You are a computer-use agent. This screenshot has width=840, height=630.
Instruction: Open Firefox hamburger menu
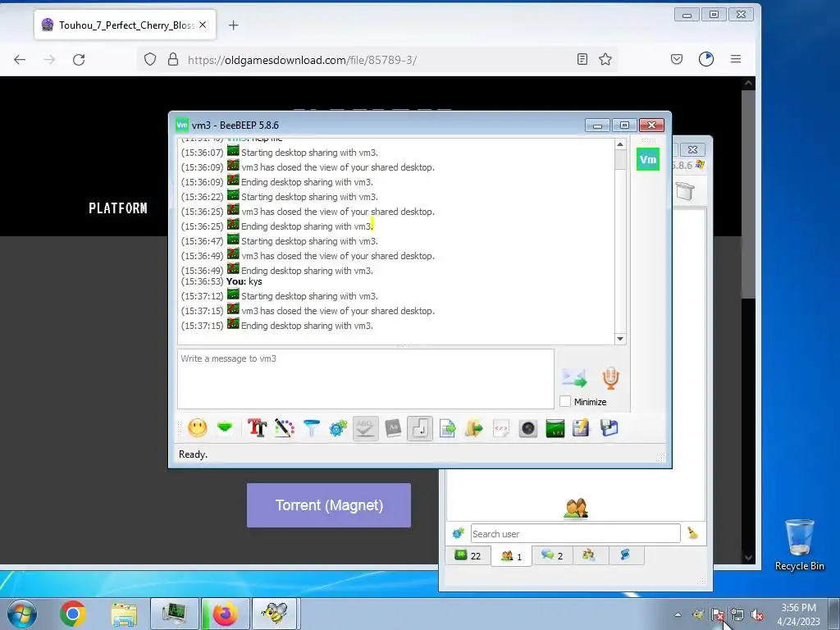(736, 59)
